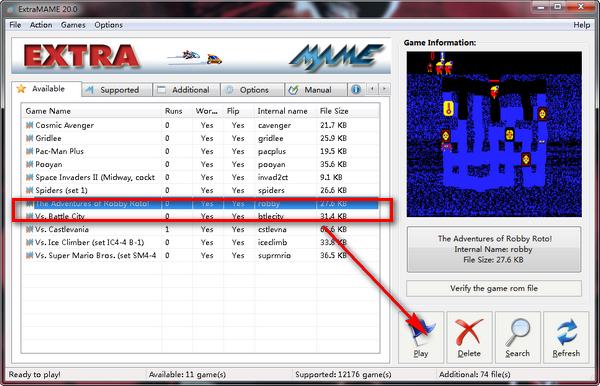
Task: Click Additional: 74 file(s) status entry
Action: coord(474,375)
